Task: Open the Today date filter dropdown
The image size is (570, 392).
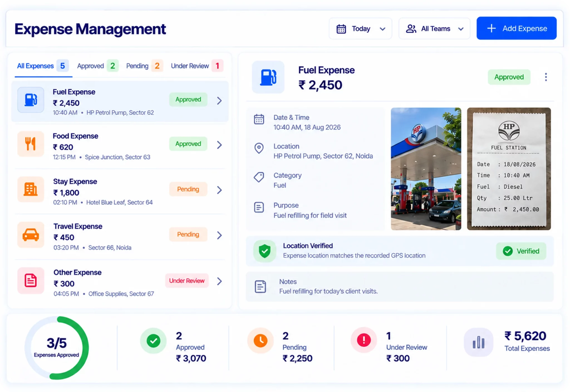Action: tap(360, 29)
